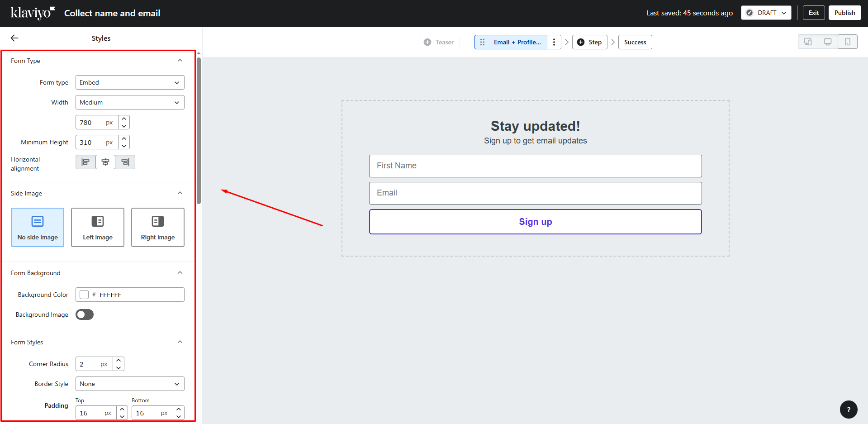Screen dimensions: 868x424
Task: Click the Exit button
Action: (x=814, y=13)
